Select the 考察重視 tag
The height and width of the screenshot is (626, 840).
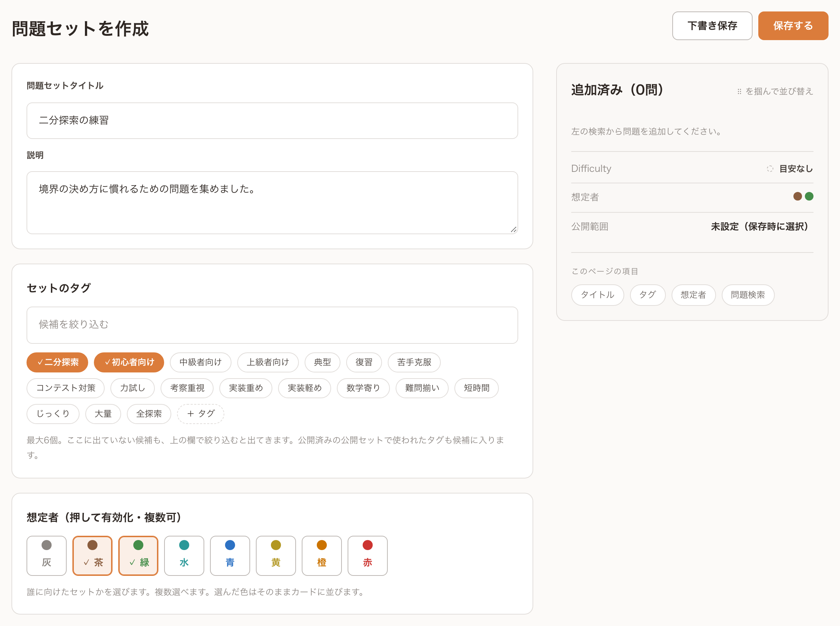187,388
